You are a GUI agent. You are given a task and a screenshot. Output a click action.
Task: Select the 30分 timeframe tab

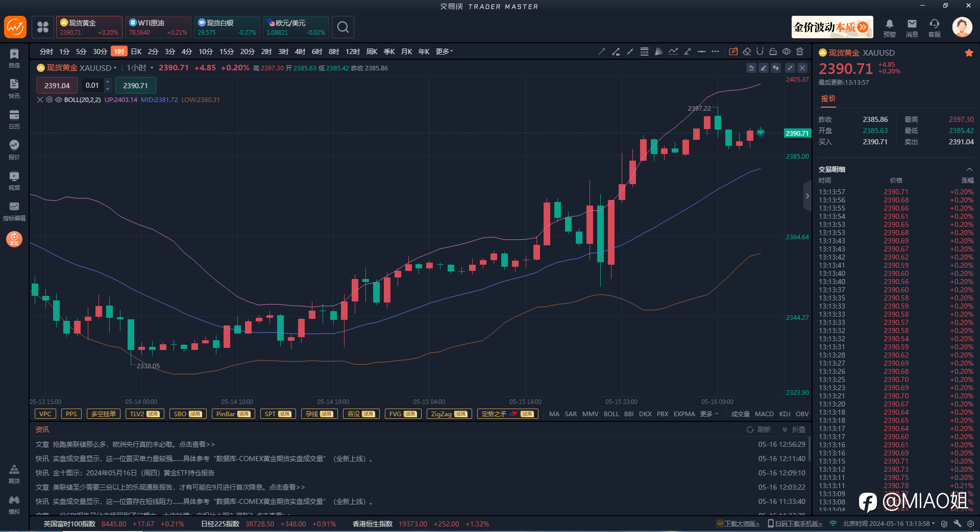[100, 52]
